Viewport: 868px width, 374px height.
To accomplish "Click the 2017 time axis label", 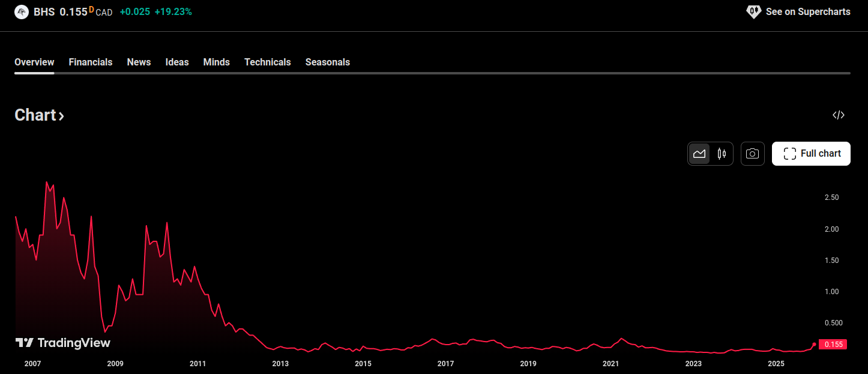I will coord(445,364).
